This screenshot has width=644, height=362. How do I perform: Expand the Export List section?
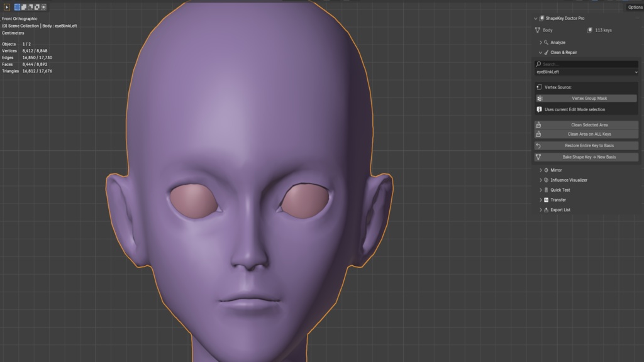[540, 210]
